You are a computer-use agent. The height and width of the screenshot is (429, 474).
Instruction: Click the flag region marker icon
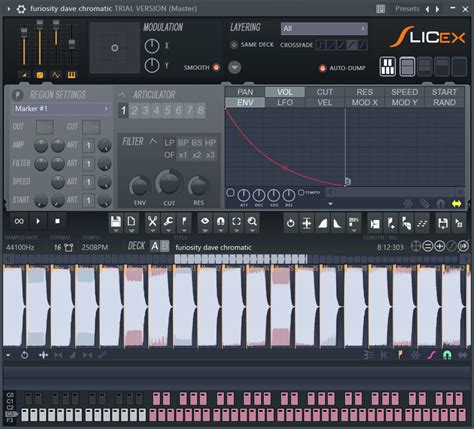coord(184,221)
